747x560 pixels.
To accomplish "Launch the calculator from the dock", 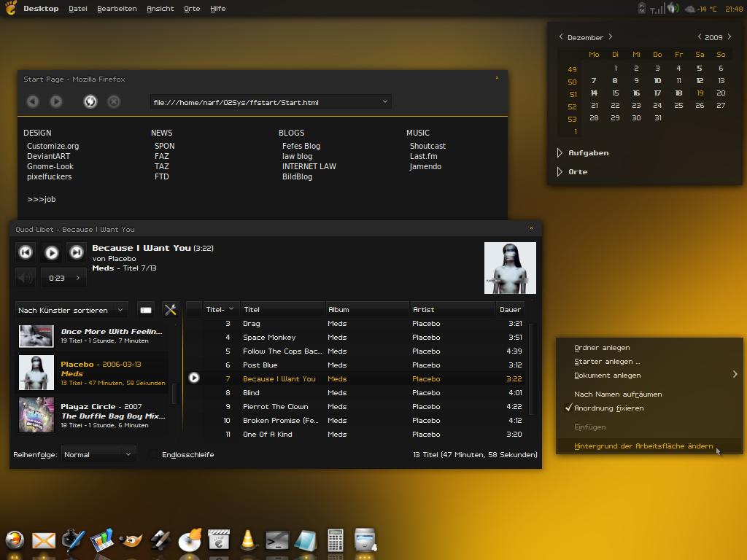I will pos(336,540).
